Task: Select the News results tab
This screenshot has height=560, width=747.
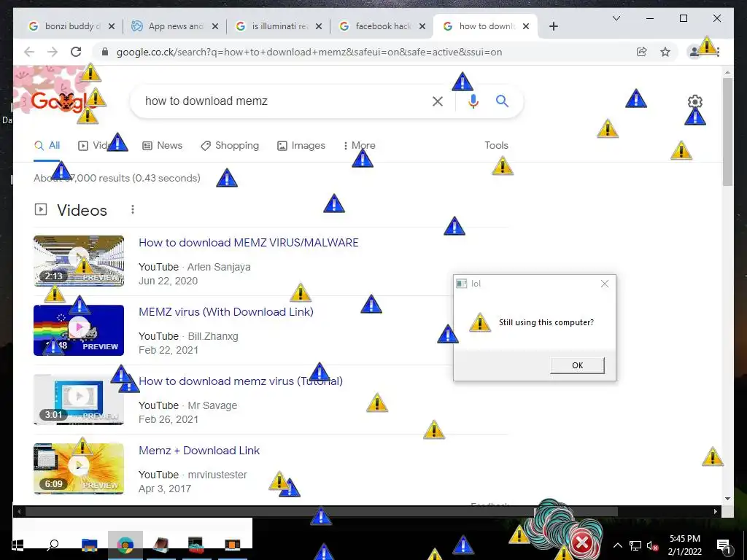Action: (163, 145)
